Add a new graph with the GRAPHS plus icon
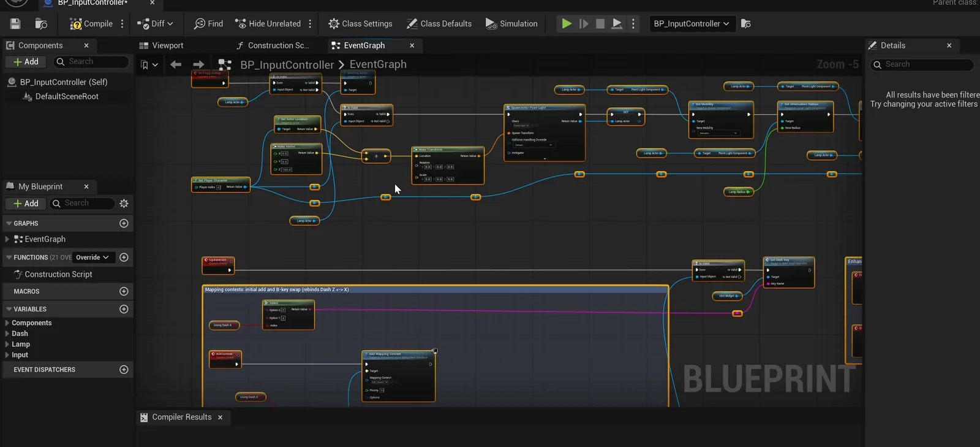 tap(124, 223)
